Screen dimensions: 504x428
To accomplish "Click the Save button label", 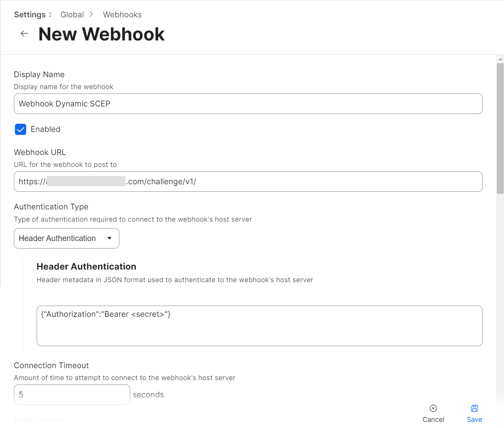I will pyautogui.click(x=474, y=420).
